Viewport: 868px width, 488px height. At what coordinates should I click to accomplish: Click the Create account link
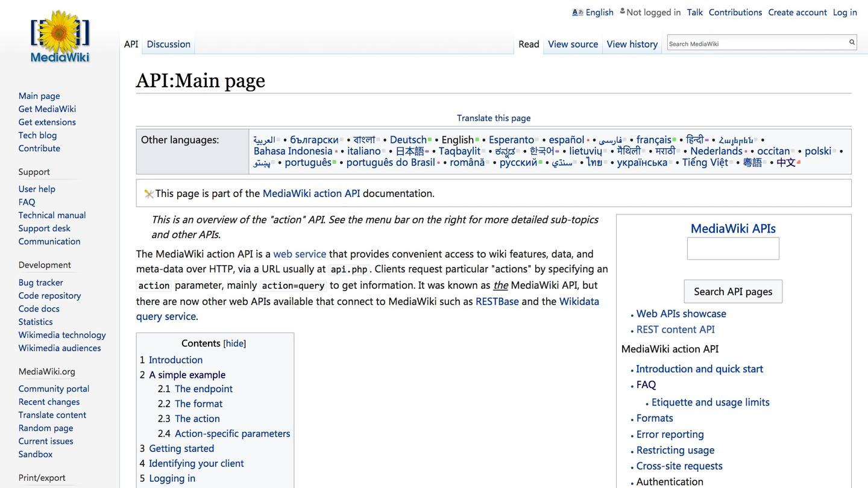797,12
